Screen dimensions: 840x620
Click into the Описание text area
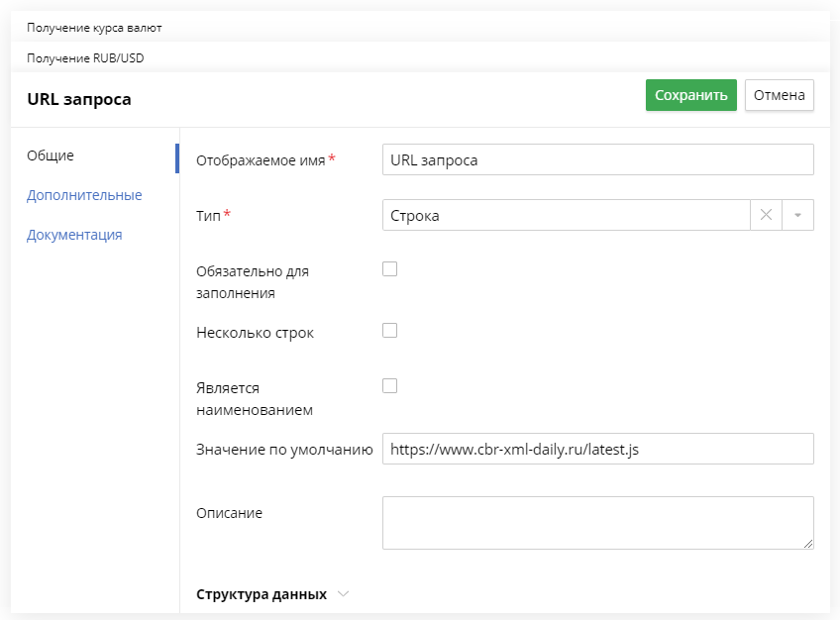pyautogui.click(x=598, y=523)
